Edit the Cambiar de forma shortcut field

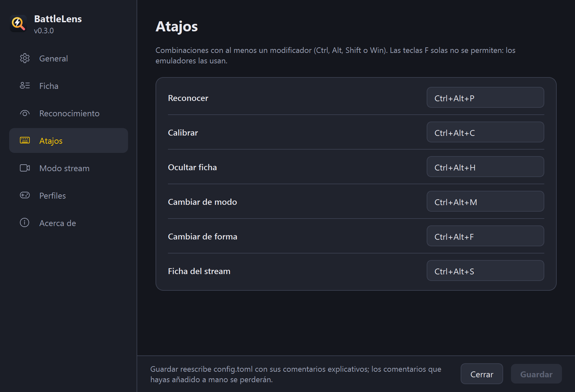pos(485,236)
